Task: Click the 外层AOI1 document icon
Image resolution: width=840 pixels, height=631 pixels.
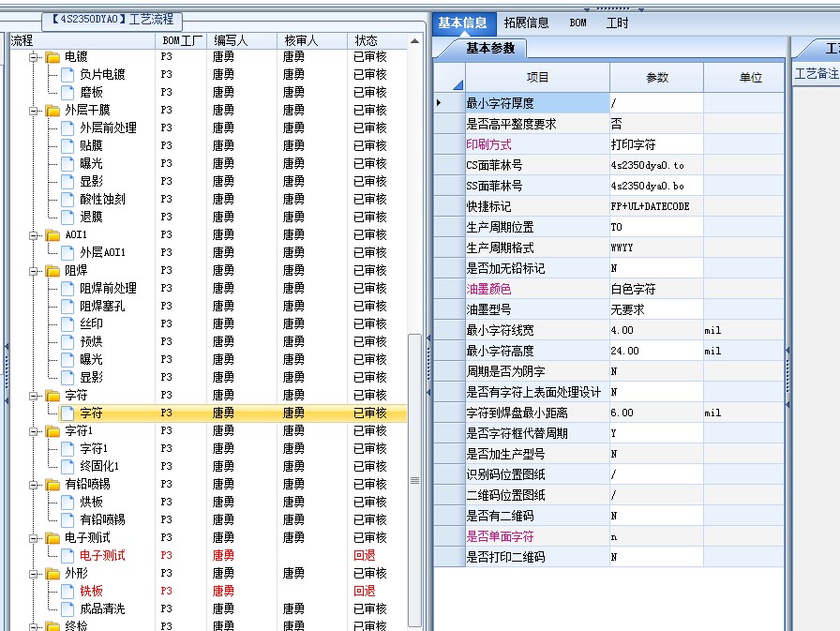Action: click(67, 253)
